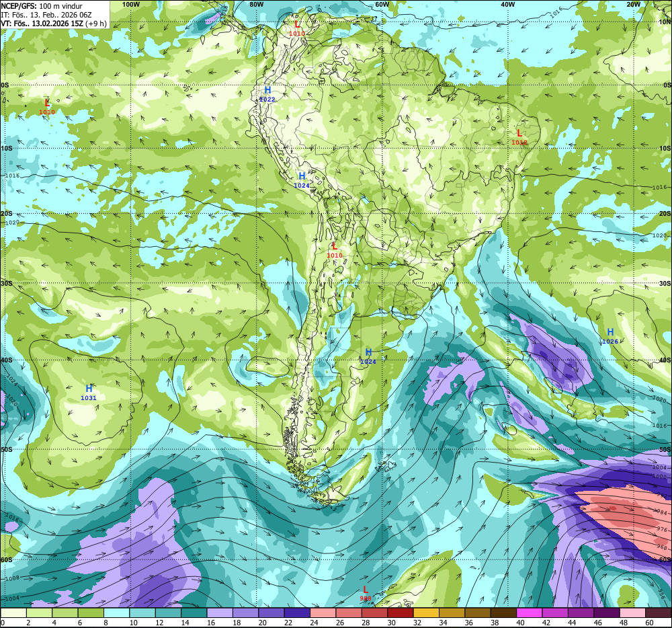Click the 20W longitude label
672x628 pixels.
(634, 4)
